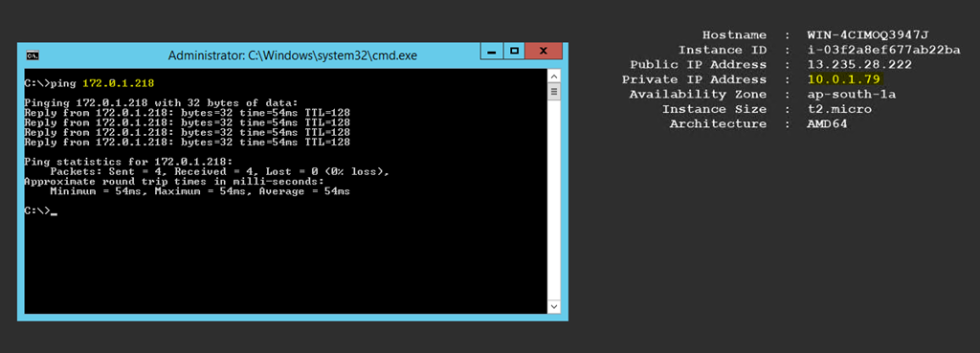980x353 pixels.
Task: Click 'Ping statistics for 172.0.1.218:' line
Action: pos(129,162)
